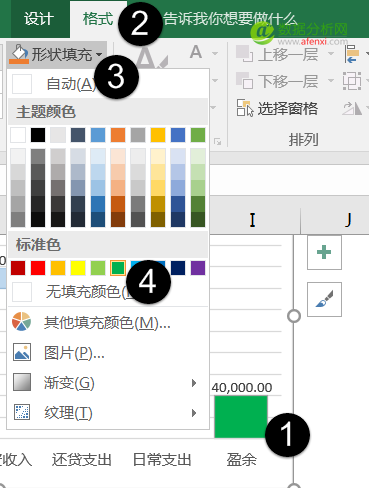Pick orange theme color swatch

pyautogui.click(x=118, y=135)
